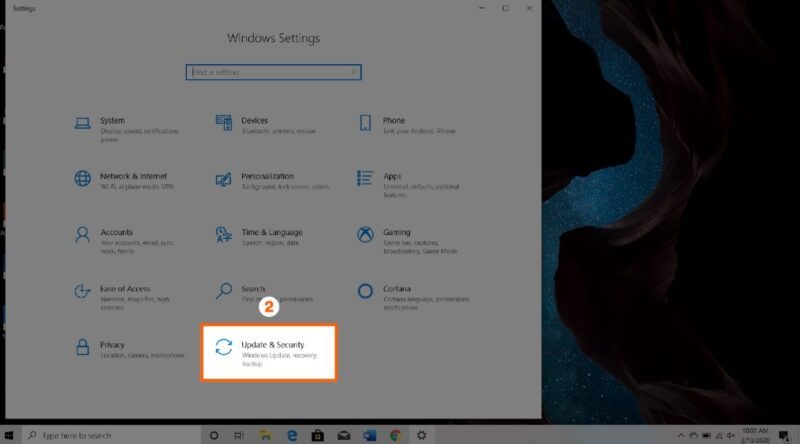Screen dimensions: 800x444
Task: Launch Google Chrome from the taskbar
Action: pos(395,435)
